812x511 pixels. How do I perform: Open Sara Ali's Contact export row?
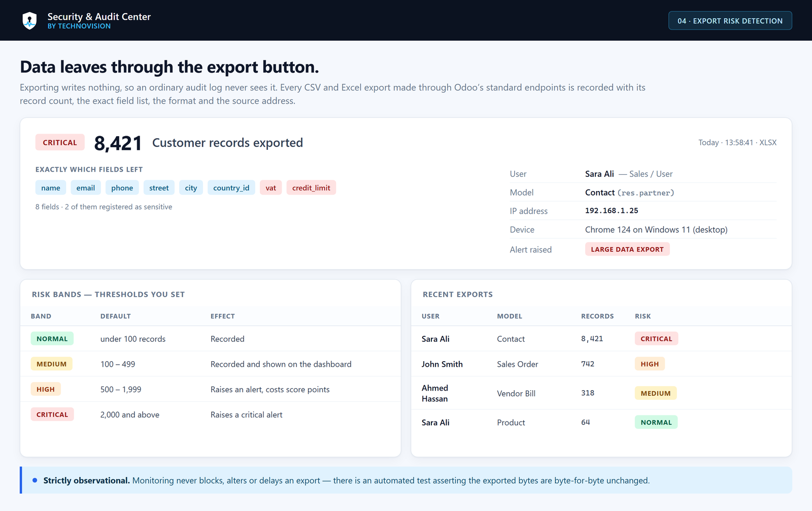[x=601, y=339]
